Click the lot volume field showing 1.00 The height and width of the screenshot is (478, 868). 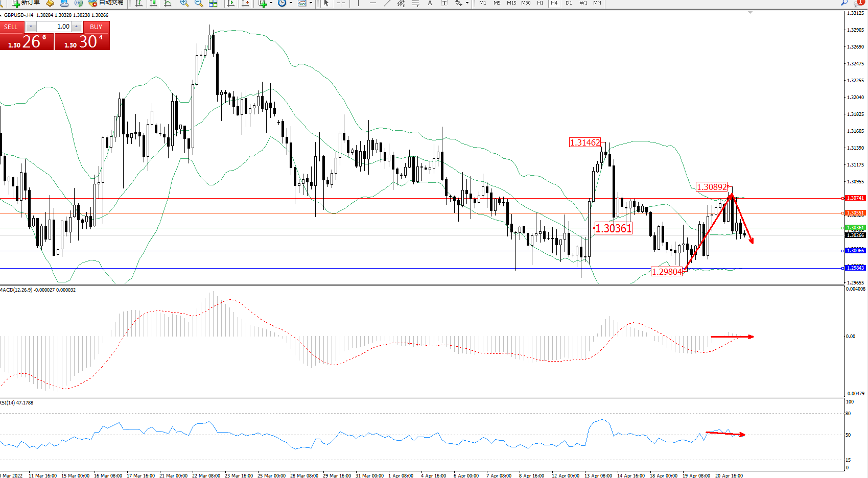[54, 27]
